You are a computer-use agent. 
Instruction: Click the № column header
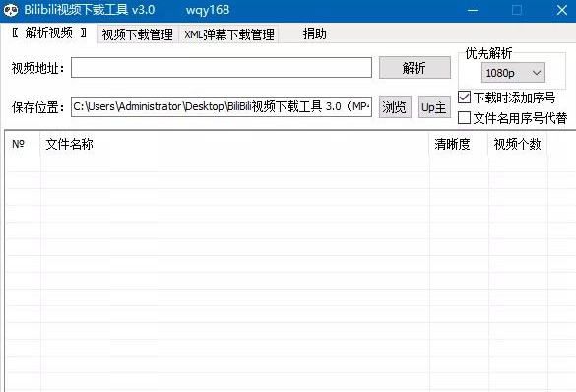(23, 144)
